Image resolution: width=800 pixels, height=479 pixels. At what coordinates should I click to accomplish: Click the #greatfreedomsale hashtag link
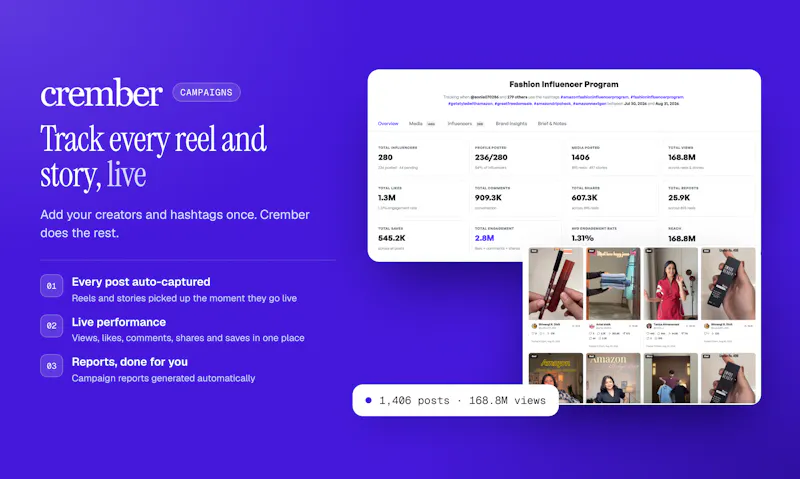513,104
